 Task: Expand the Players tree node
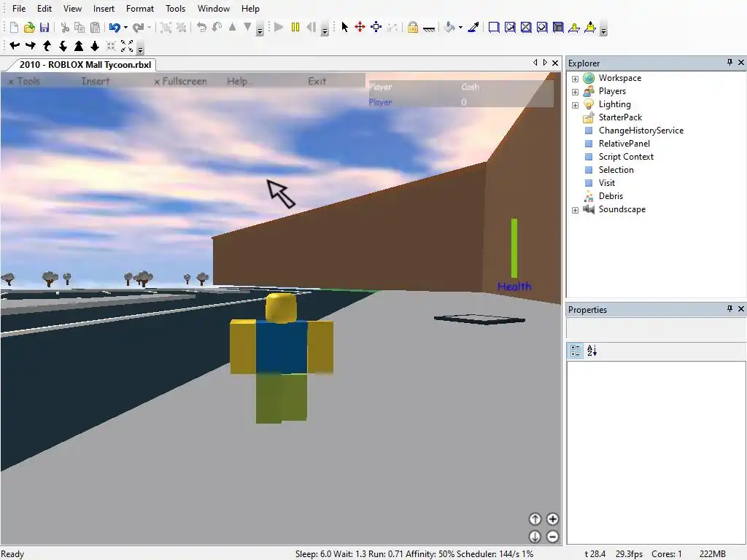[x=575, y=92]
